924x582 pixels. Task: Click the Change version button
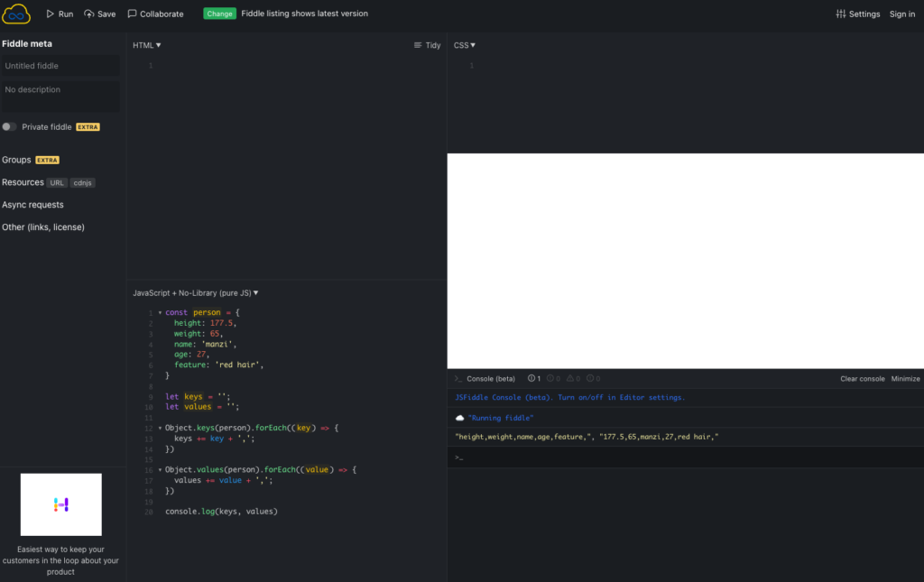[x=219, y=14]
